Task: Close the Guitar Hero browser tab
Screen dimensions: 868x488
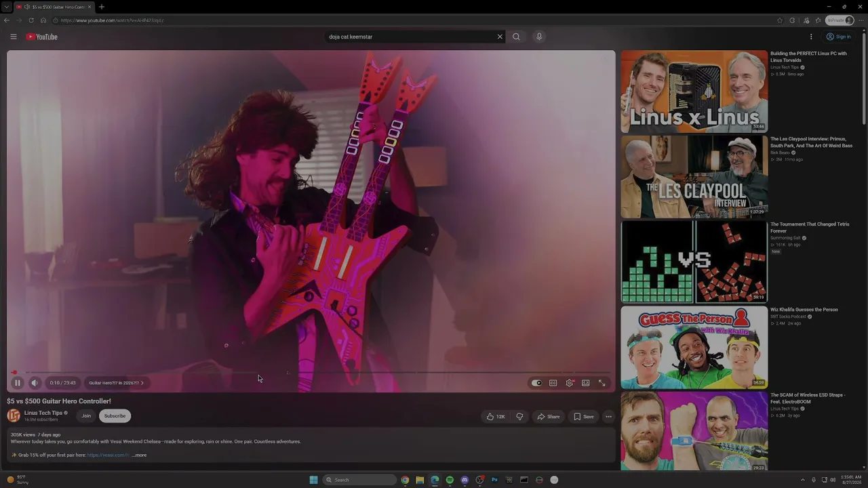Action: (x=90, y=7)
